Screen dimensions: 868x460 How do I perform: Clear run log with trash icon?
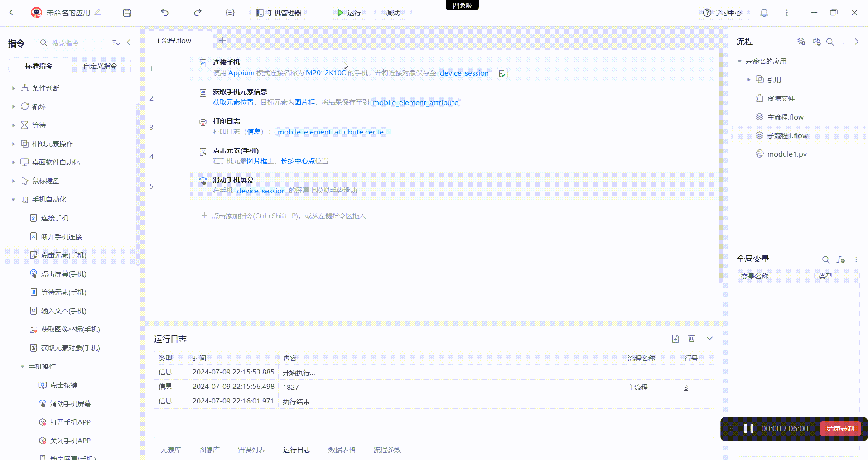(691, 339)
